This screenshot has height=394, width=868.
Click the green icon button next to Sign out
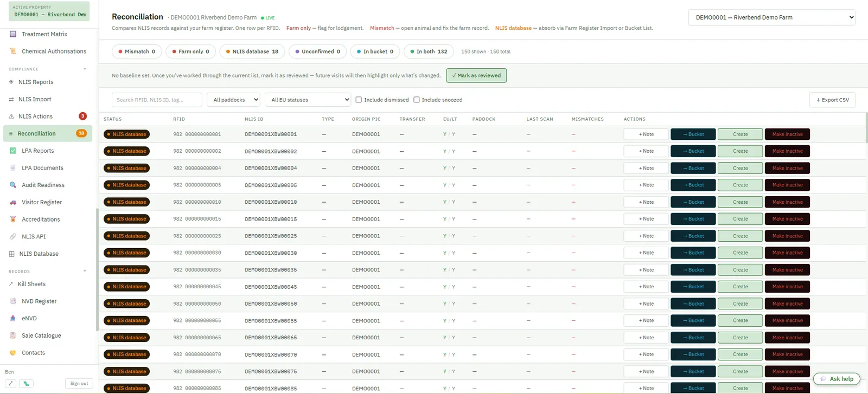26,383
